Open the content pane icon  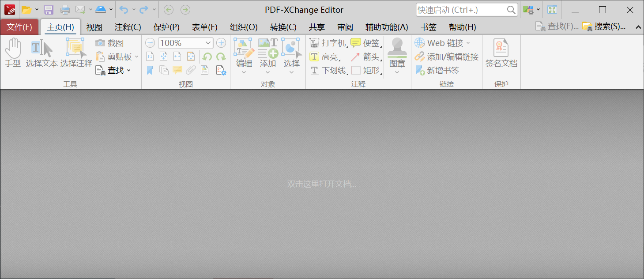click(204, 70)
